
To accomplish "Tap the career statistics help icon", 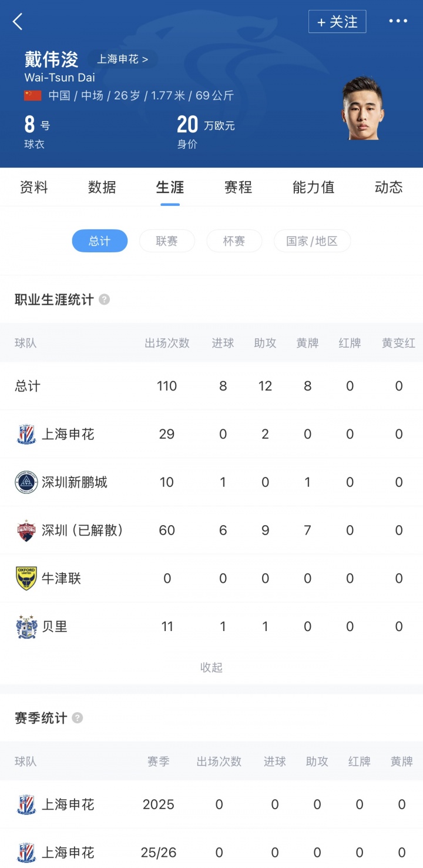I will [104, 299].
